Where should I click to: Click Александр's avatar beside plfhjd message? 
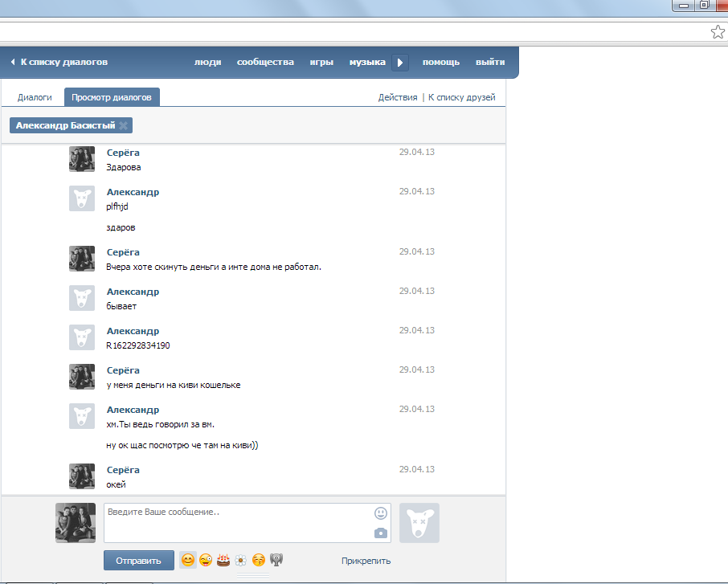(82, 198)
